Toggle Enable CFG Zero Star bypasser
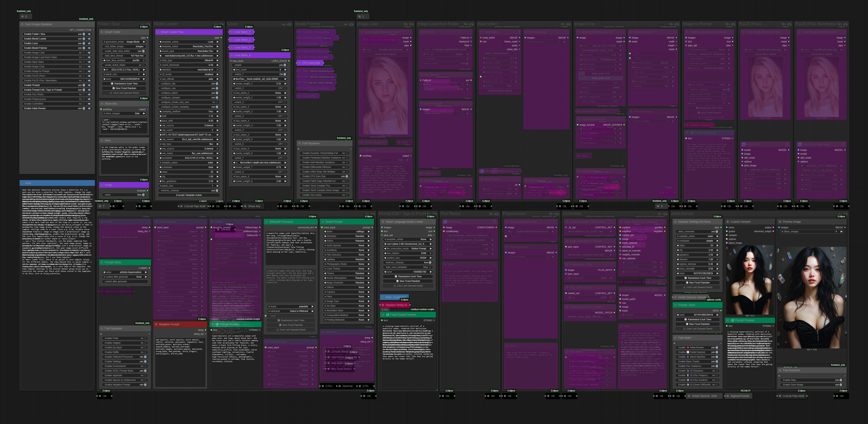This screenshot has width=868, height=424. point(347,176)
